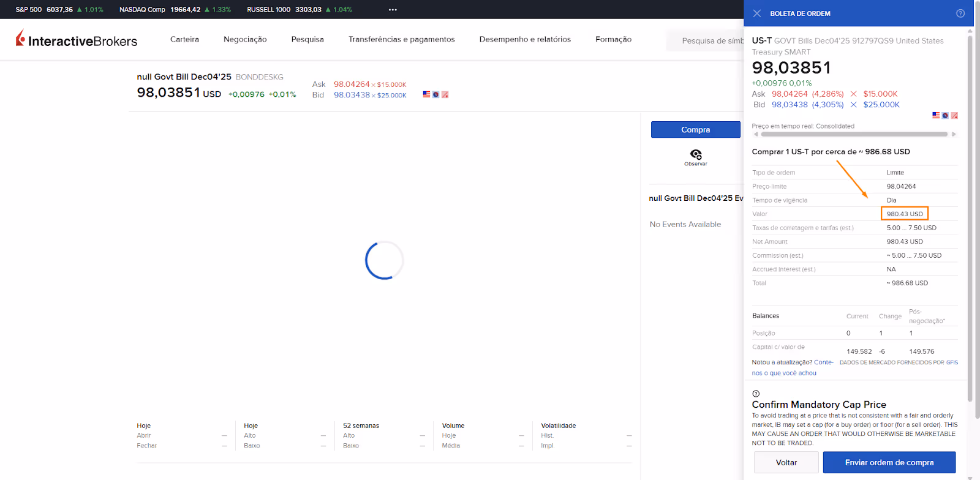Click help icon above Confirm Mandatory Cap Price
The image size is (980, 480).
tap(756, 394)
